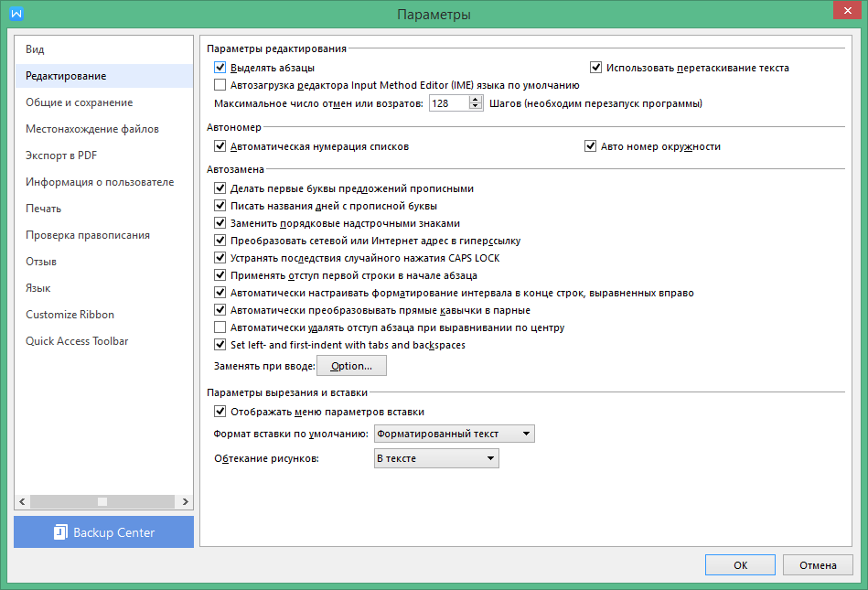Select the Редактирование category
The width and height of the screenshot is (868, 590).
[103, 76]
